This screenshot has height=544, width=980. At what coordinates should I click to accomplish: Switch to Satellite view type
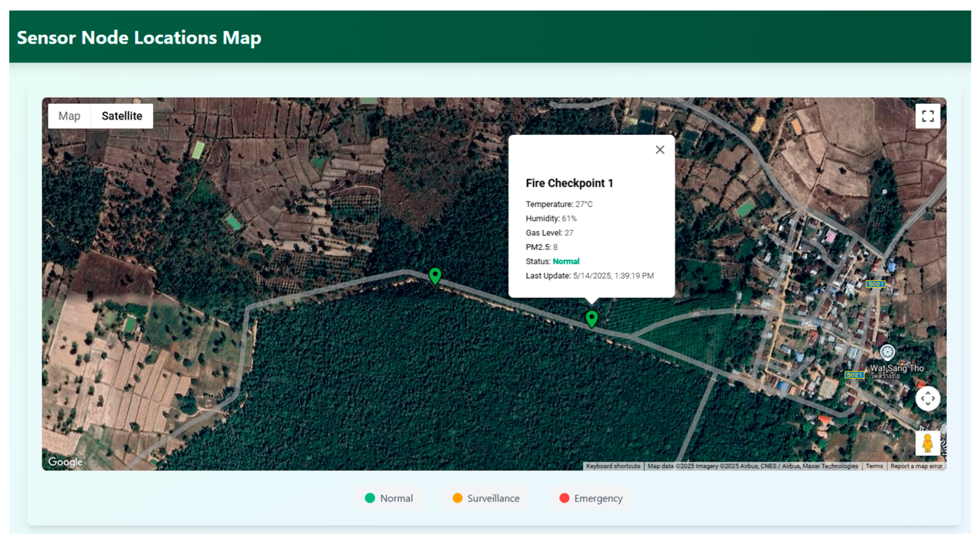[122, 116]
